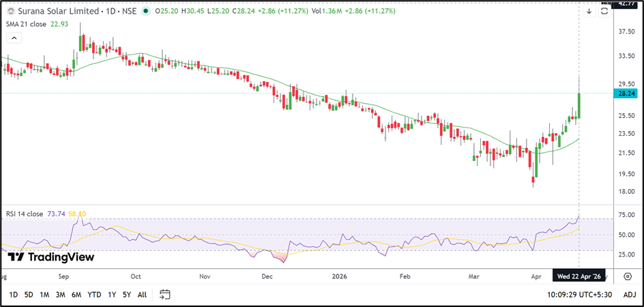Click the down arrow icon top right

[589, 11]
